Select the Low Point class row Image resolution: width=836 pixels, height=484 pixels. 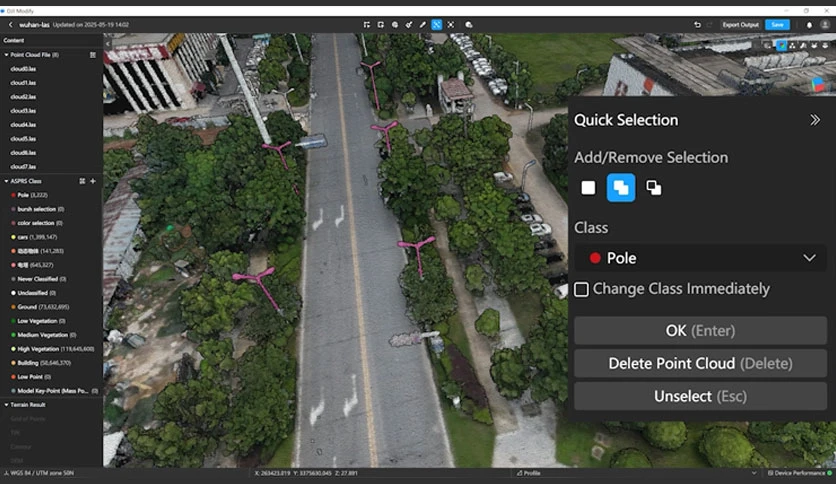pos(51,377)
